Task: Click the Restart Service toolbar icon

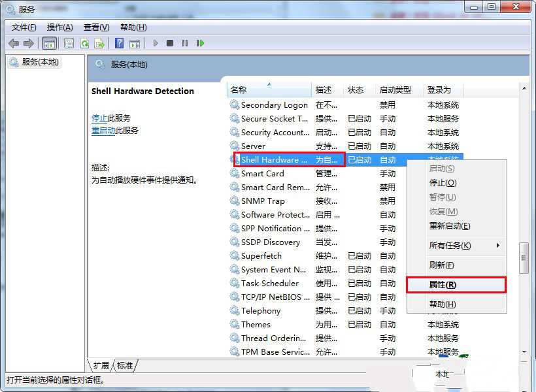Action: pyautogui.click(x=200, y=43)
